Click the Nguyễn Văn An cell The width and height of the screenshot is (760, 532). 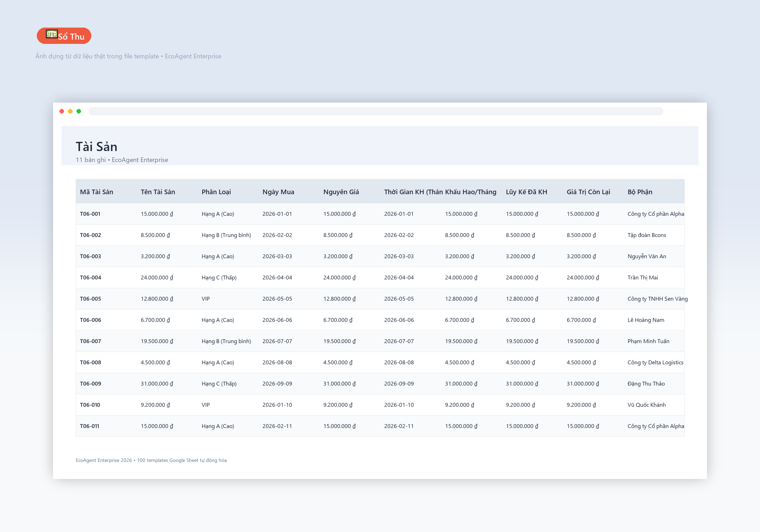point(647,256)
